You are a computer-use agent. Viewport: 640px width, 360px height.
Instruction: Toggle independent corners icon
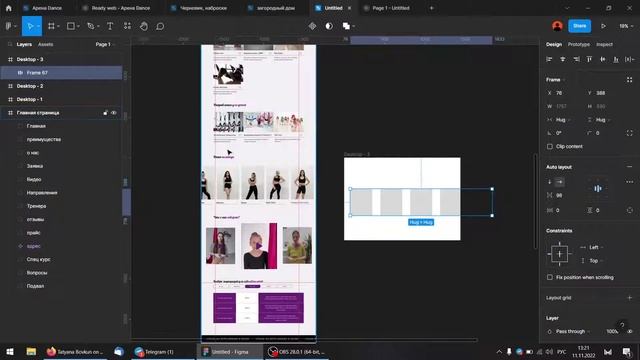[x=629, y=133]
